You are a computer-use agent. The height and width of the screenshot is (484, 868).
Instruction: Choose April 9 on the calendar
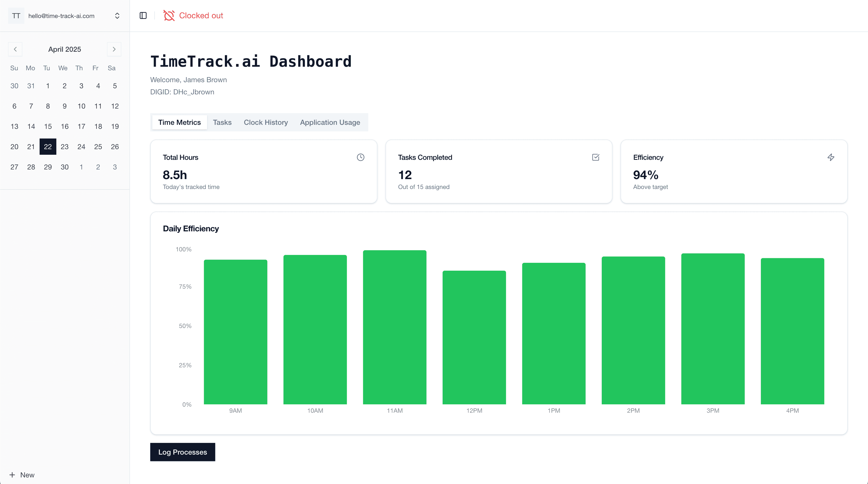click(x=65, y=106)
